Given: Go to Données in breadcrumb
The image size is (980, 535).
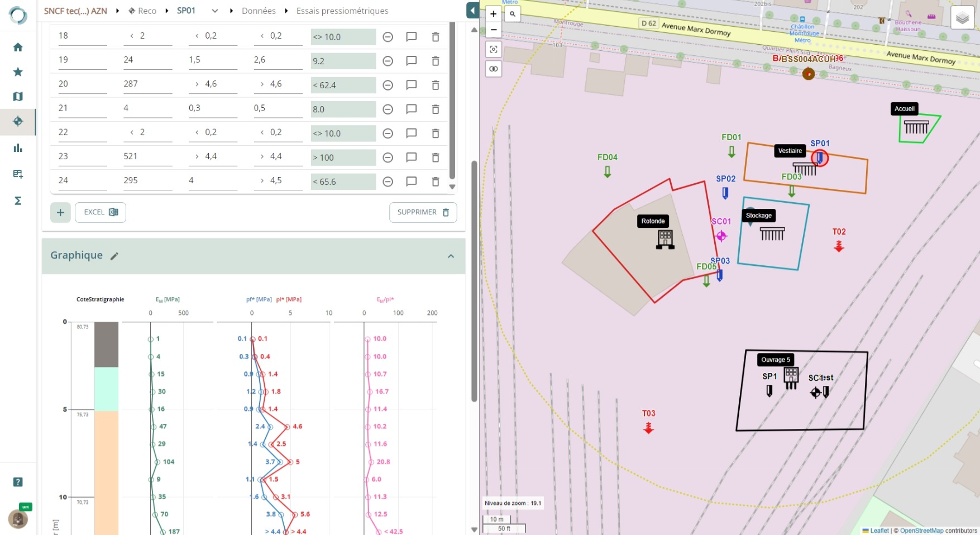Looking at the screenshot, I should [259, 11].
